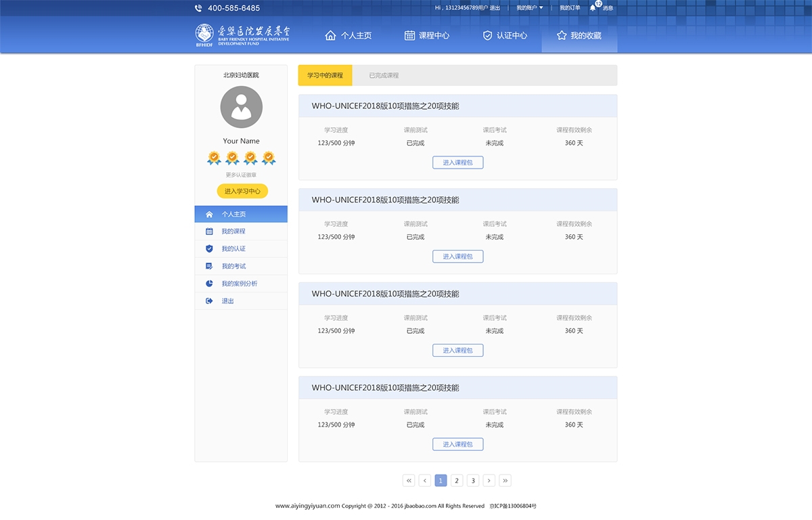This screenshot has width=812, height=520.
Task: Click the shield icon in 认证中心 nav
Action: click(487, 35)
